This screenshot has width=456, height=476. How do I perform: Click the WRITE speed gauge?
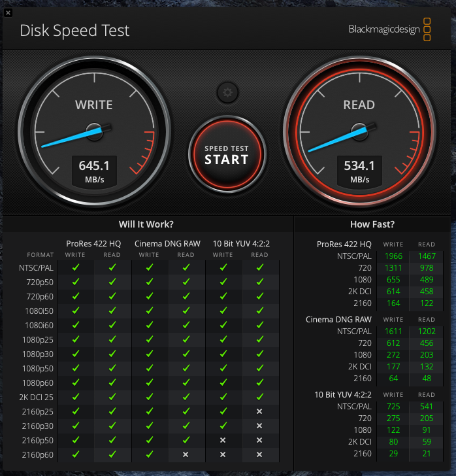pyautogui.click(x=94, y=131)
